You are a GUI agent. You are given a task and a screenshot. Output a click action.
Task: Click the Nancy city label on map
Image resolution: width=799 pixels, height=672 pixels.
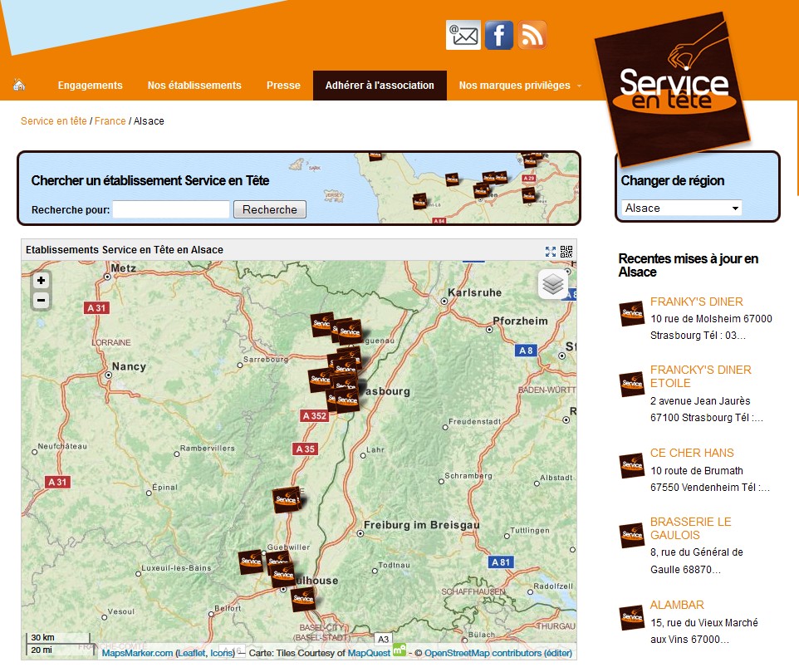tap(129, 367)
